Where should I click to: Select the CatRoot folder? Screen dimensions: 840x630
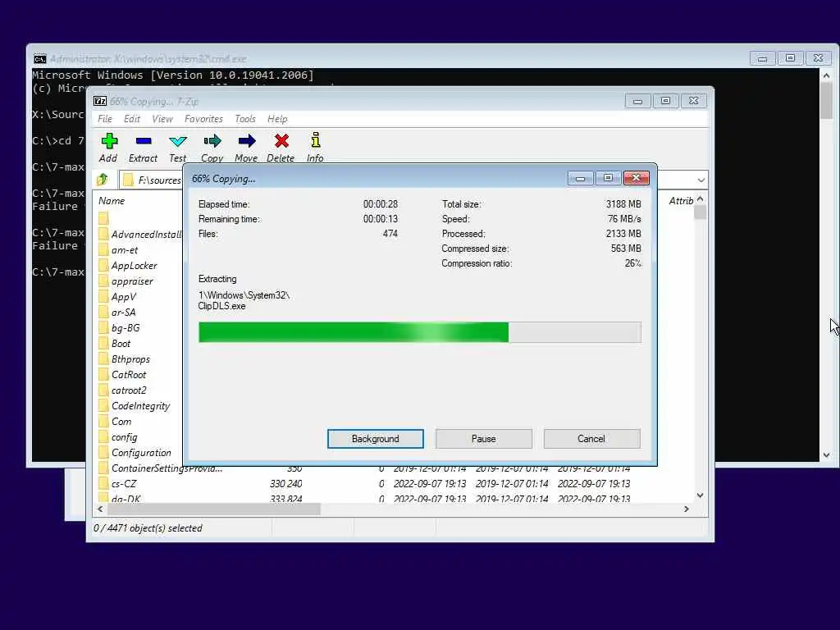pos(129,375)
